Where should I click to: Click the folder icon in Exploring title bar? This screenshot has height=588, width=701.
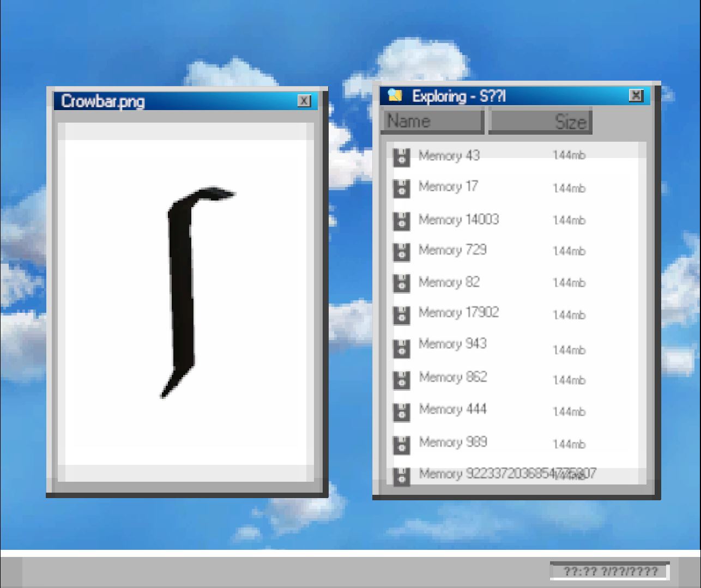395,96
